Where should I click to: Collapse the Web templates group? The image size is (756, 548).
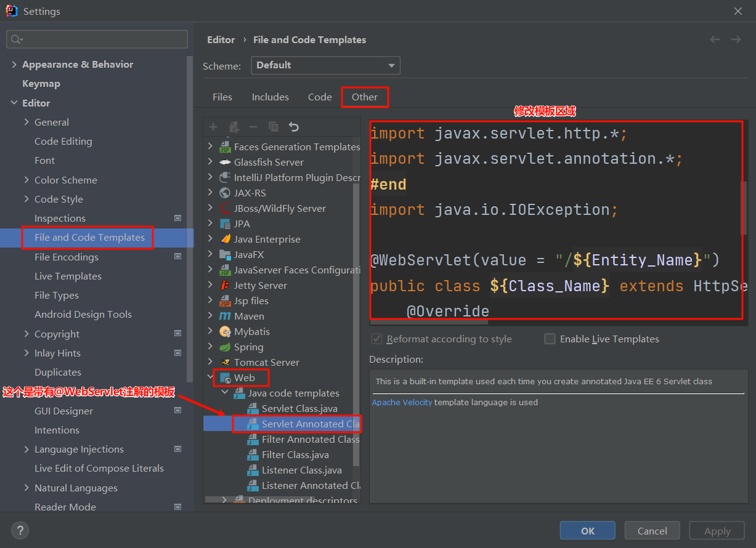coord(211,377)
